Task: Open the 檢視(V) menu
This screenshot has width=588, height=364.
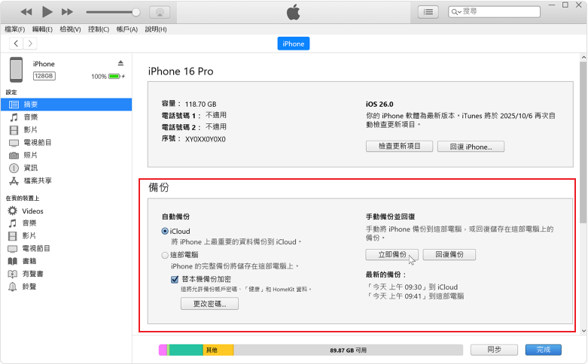Action: [70, 29]
